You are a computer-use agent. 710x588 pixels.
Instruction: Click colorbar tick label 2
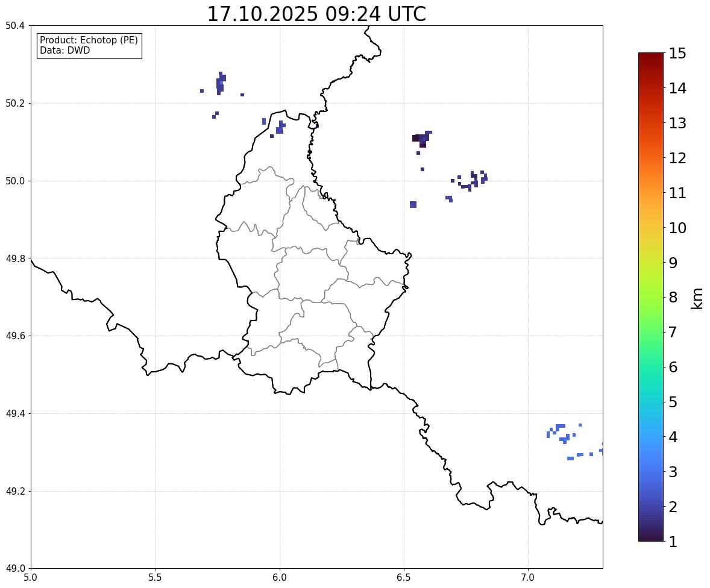[673, 507]
